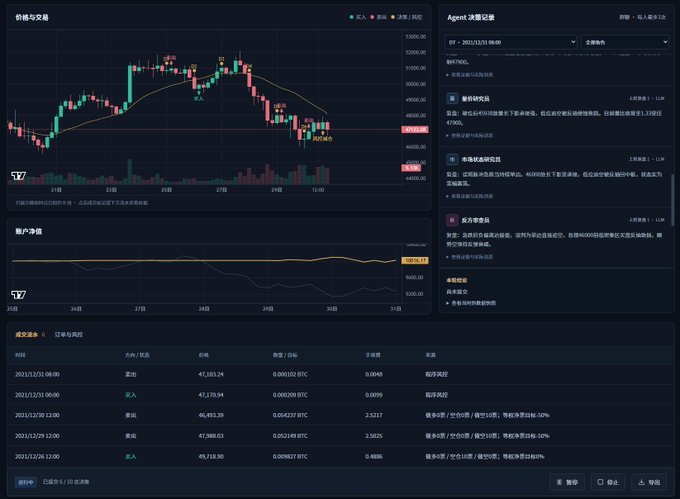Image resolution: width=680 pixels, height=499 pixels.
Task: Click the D2 decision marker on the chart
Action: point(194,66)
